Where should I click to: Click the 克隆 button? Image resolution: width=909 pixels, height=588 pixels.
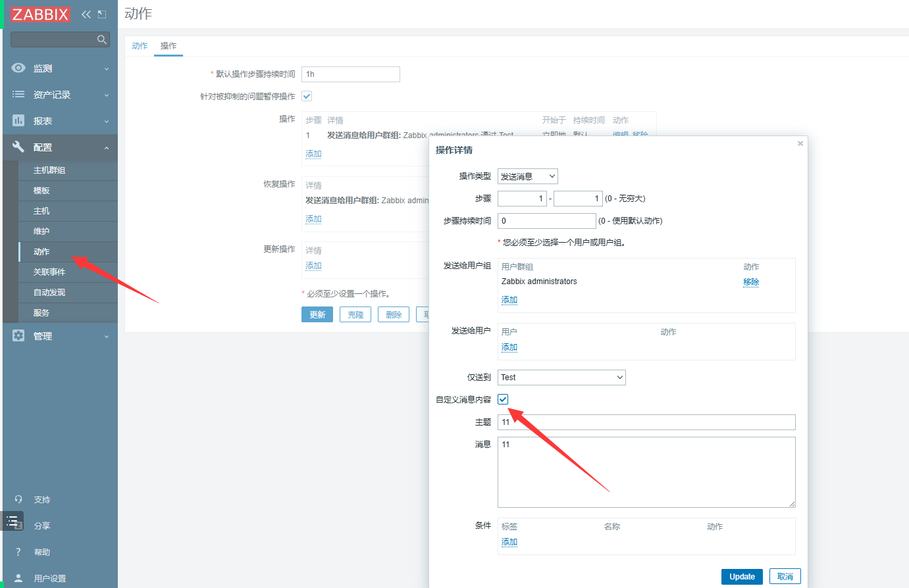(355, 314)
